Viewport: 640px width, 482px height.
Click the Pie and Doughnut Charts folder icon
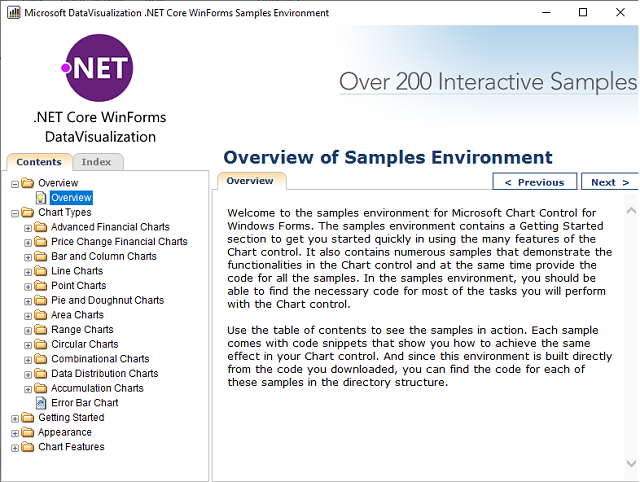40,300
